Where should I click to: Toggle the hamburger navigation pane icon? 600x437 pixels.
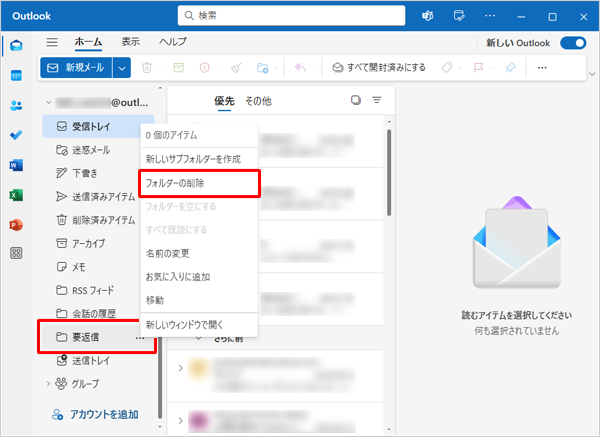[52, 42]
